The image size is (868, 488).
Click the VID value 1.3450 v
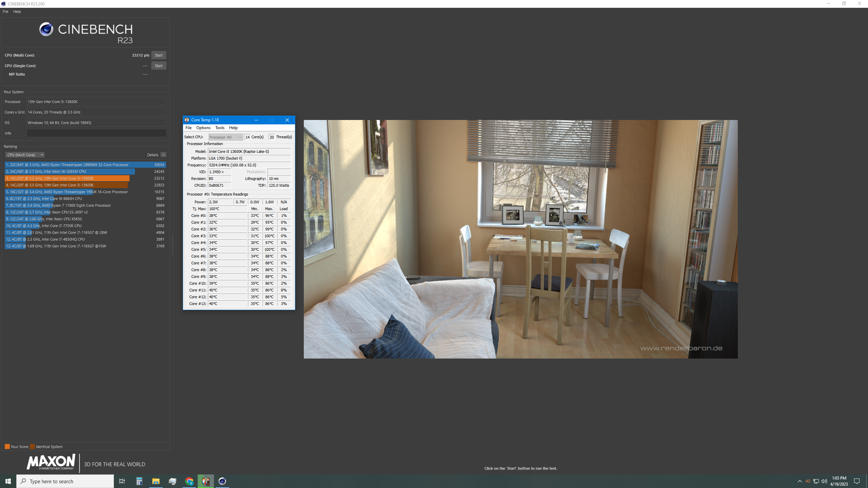220,172
